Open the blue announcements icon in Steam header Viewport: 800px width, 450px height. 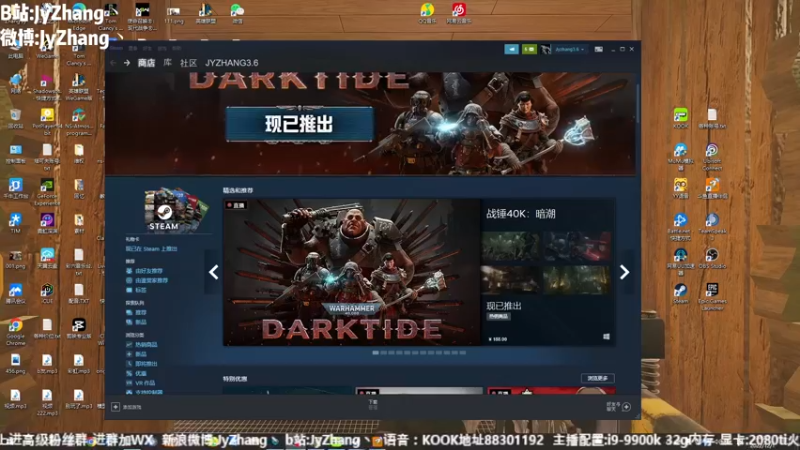click(x=511, y=49)
